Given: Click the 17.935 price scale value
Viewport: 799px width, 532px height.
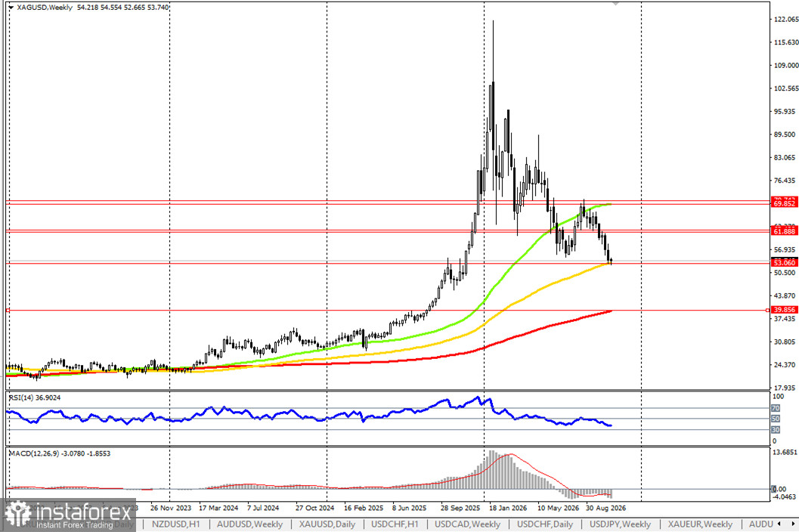Looking at the screenshot, I should pyautogui.click(x=784, y=388).
